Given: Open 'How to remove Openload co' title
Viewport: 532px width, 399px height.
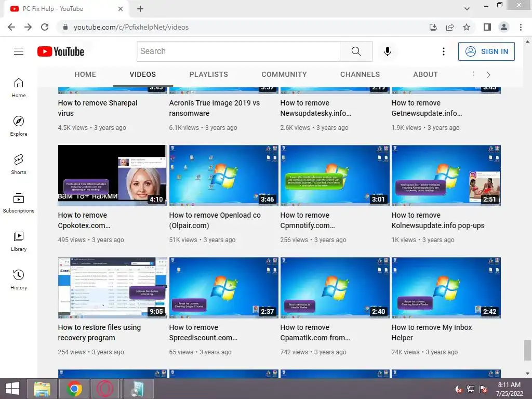Looking at the screenshot, I should [x=215, y=220].
